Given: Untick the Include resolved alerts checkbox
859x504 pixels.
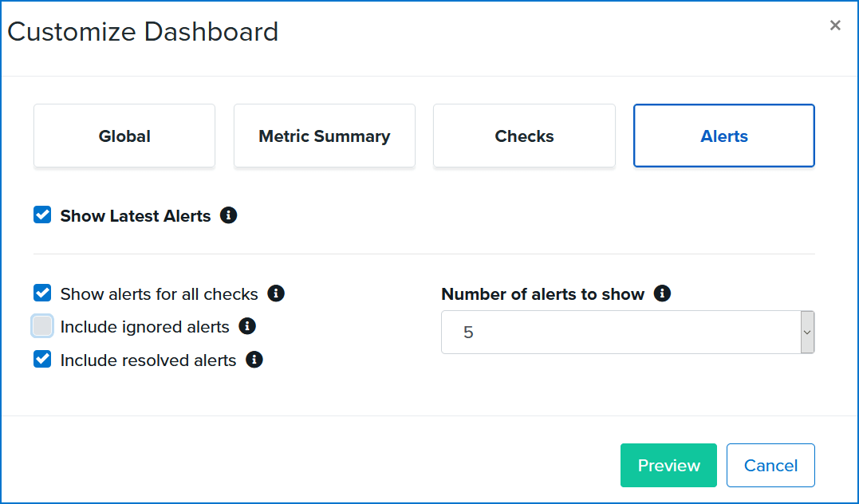Looking at the screenshot, I should tap(42, 360).
